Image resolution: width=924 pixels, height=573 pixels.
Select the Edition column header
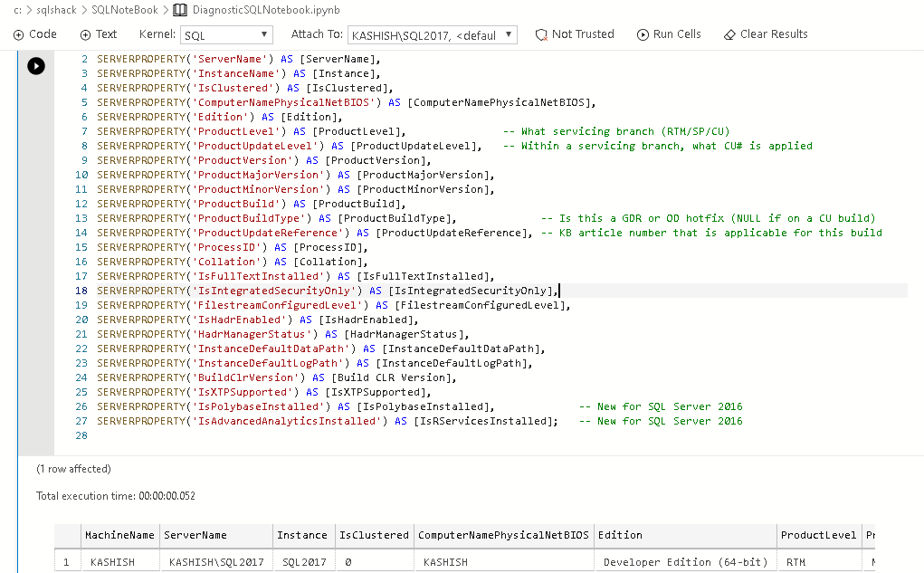coord(621,535)
